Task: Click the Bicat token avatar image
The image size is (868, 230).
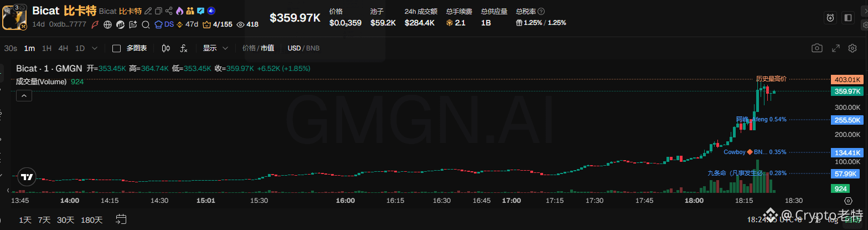Action: pos(15,17)
